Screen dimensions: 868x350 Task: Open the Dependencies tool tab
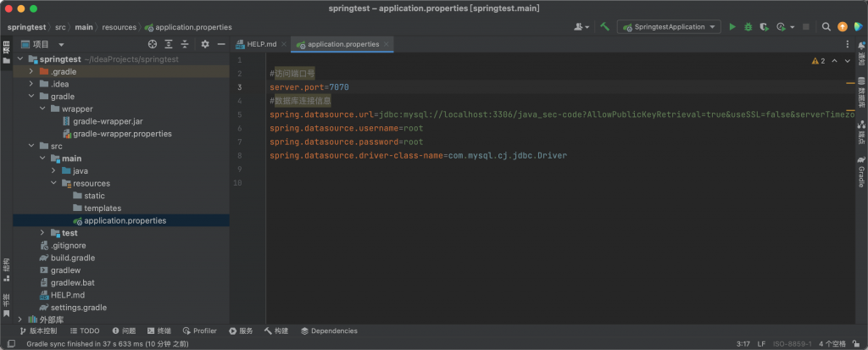(330, 331)
